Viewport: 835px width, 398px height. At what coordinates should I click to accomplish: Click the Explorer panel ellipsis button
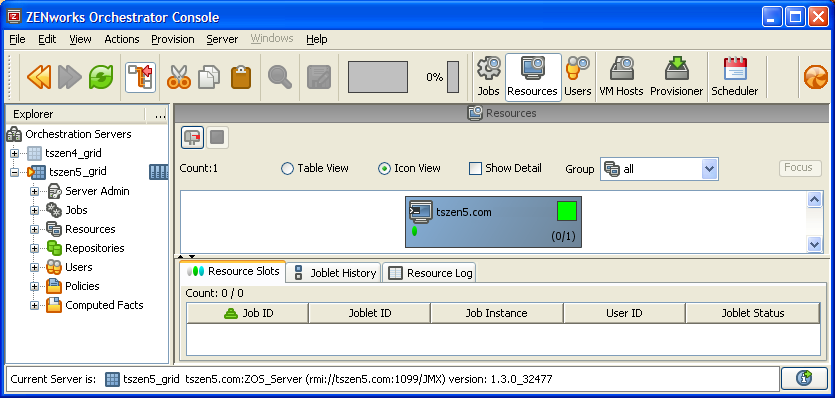tap(160, 115)
